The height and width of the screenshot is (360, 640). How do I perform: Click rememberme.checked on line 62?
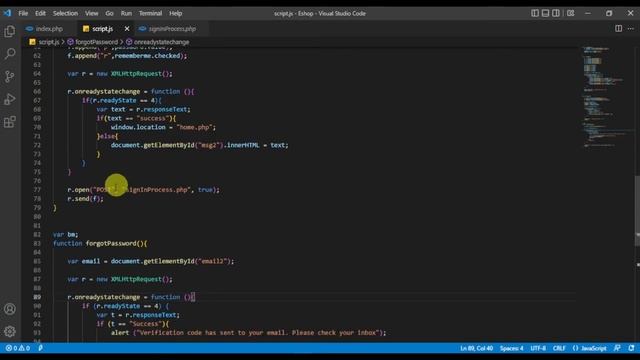pyautogui.click(x=147, y=56)
